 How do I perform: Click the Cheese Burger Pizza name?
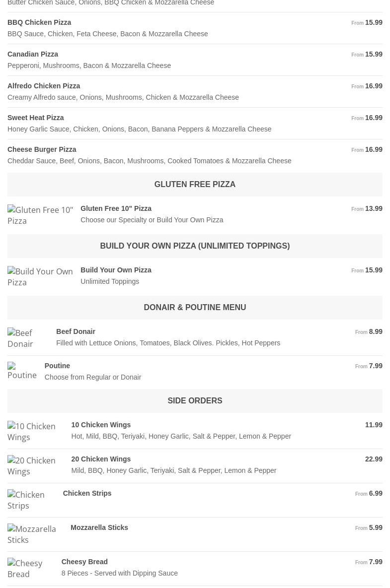[x=42, y=149]
